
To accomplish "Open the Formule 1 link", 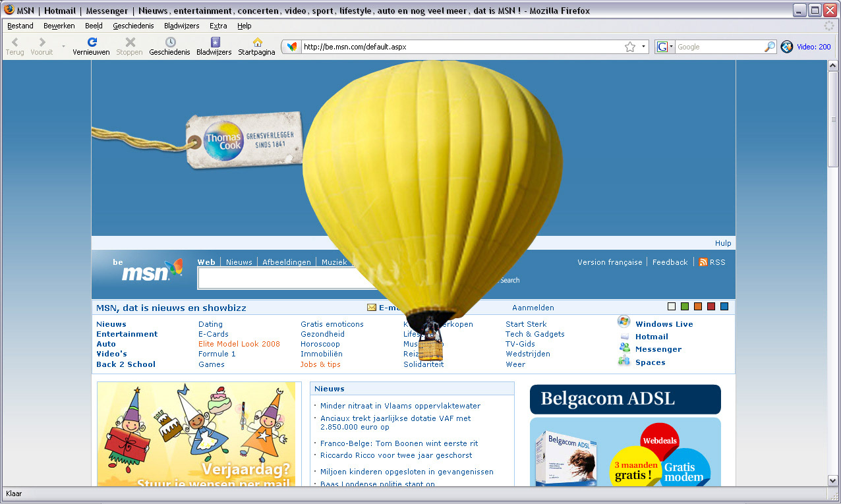I will coord(217,354).
